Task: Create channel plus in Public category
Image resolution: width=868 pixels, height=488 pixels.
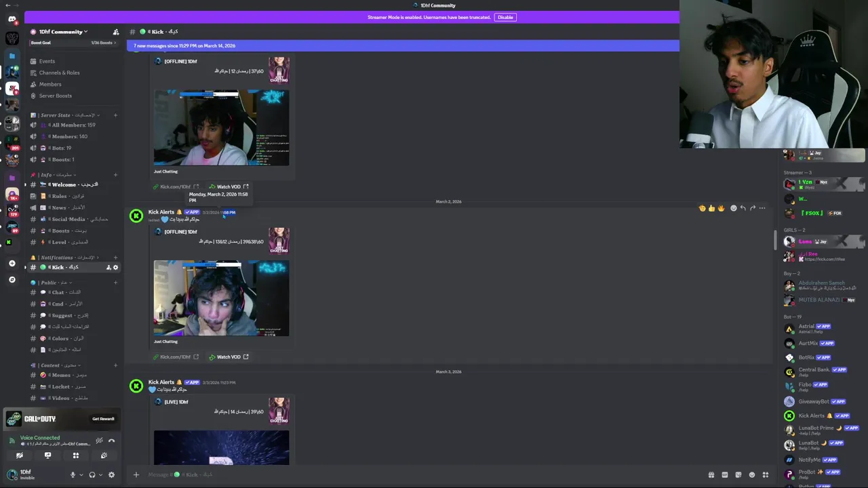Action: [115, 283]
